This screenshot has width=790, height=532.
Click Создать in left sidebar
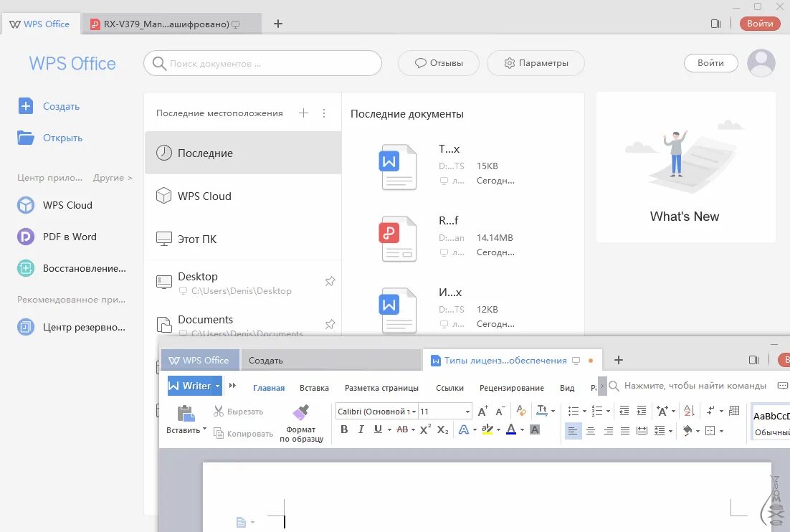click(49, 106)
